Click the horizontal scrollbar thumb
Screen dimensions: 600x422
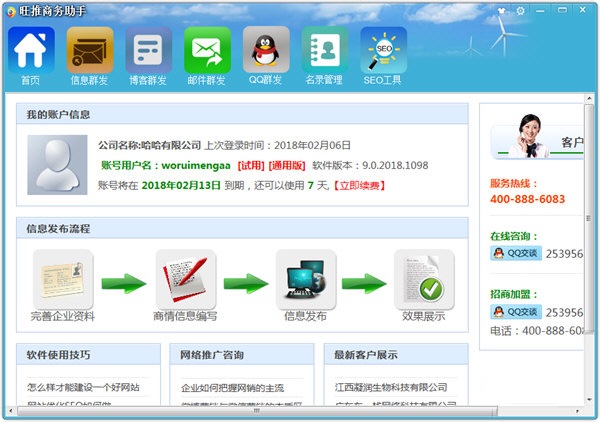[x=257, y=411]
